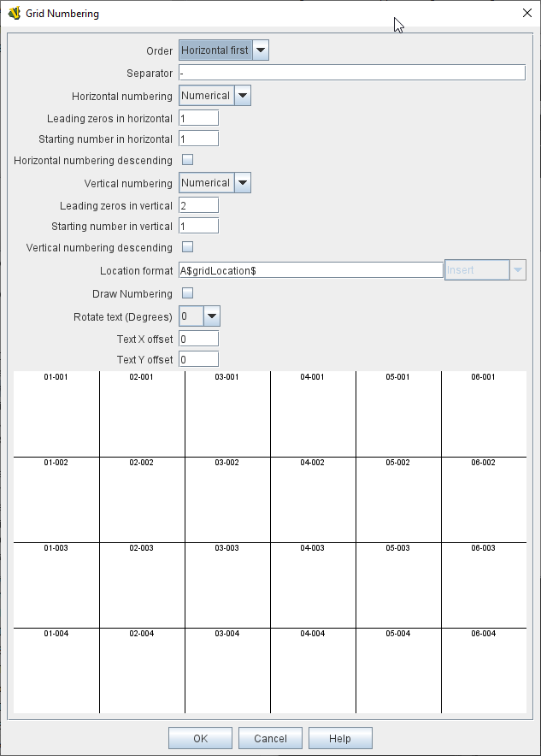This screenshot has height=756, width=541.
Task: Enable Horizontal numbering descending checkbox
Action: point(188,160)
